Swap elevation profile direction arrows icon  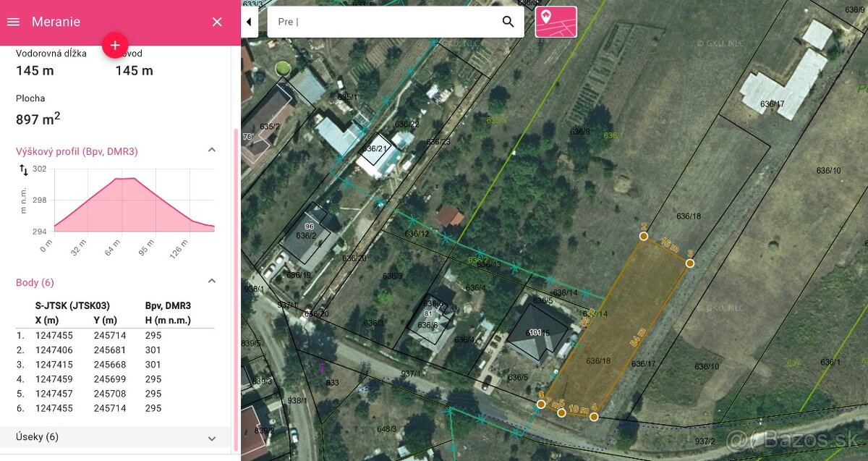[x=24, y=170]
